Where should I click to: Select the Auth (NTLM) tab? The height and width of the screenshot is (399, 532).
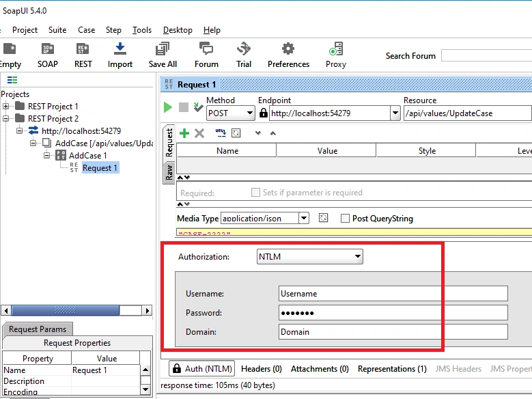202,368
